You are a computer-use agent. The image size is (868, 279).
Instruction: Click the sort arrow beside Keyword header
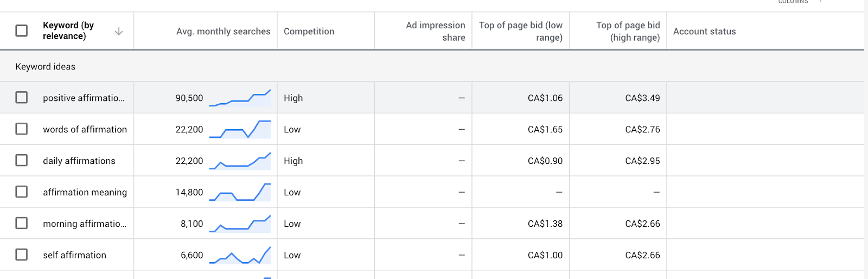[119, 31]
